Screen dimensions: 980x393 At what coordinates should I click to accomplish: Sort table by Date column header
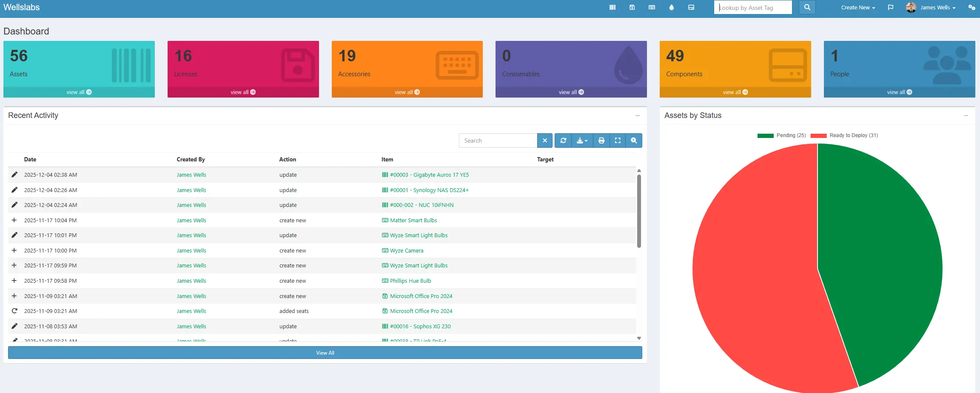point(30,159)
